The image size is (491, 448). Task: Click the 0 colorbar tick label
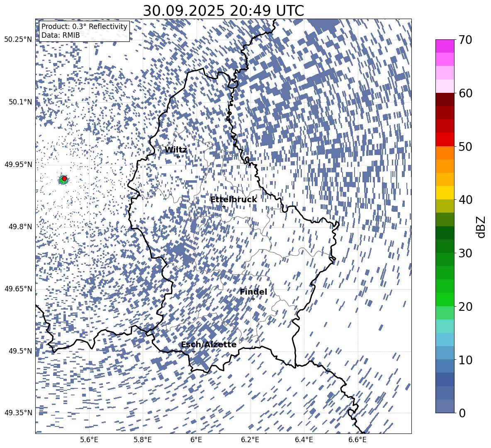[462, 413]
